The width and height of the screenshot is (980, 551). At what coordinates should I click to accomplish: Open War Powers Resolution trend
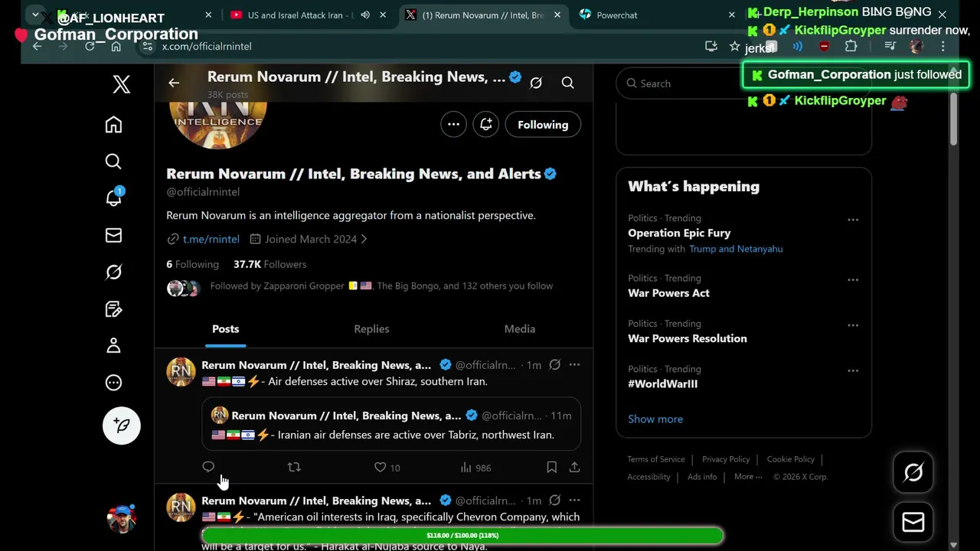(688, 338)
